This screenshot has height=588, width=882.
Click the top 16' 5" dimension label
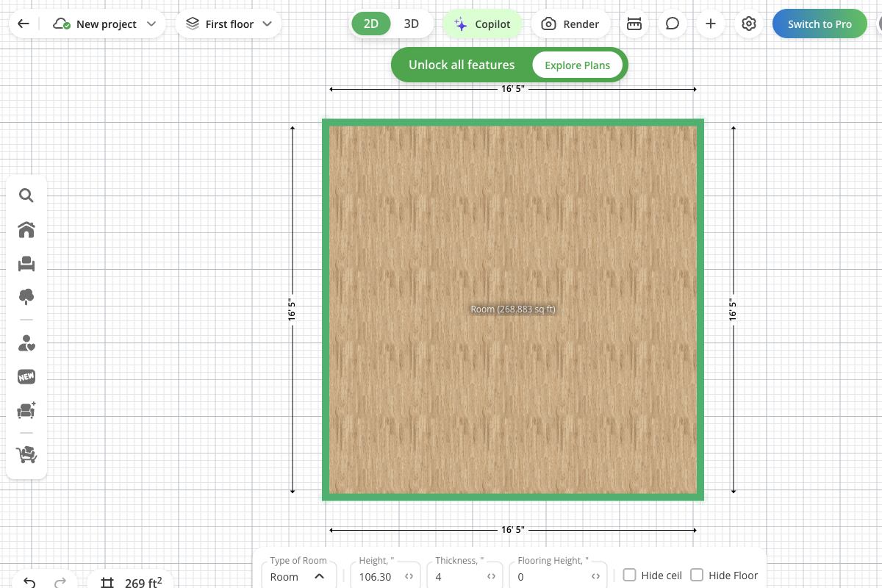[513, 89]
